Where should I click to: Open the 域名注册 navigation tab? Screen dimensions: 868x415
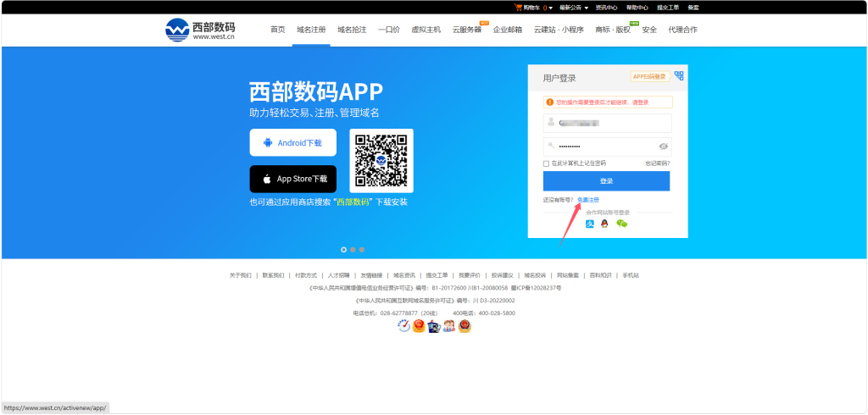click(x=311, y=30)
